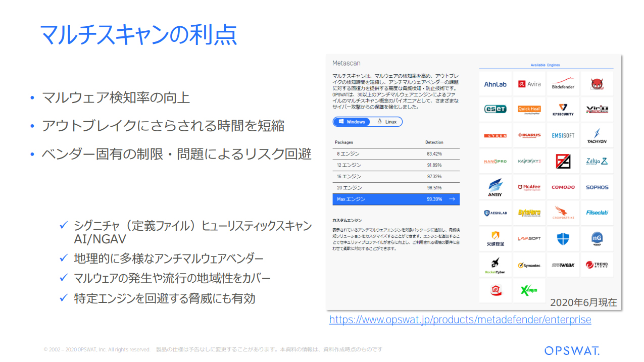This screenshot has height=362, width=644.
Task: Open the Bitdefender engine logo
Action: point(563,83)
